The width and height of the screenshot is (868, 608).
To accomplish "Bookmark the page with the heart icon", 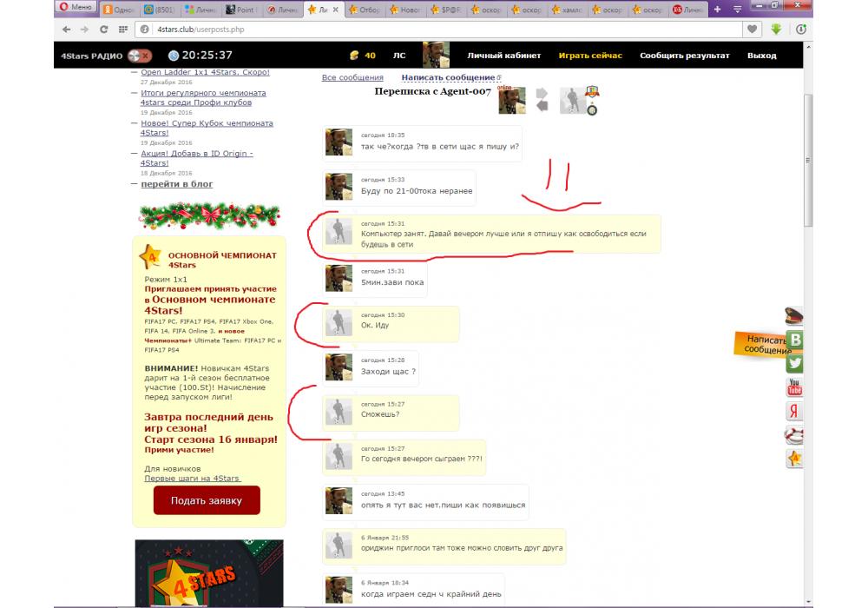I will point(752,30).
